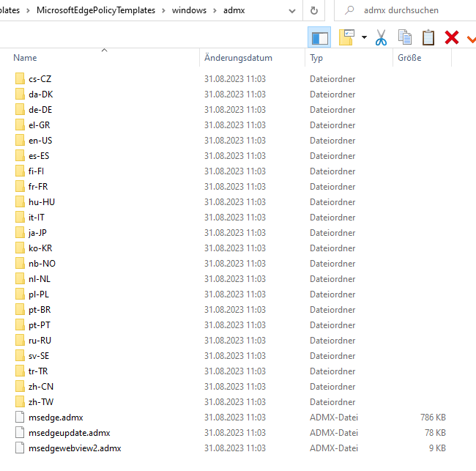
Task: Select the pl-PL folder icon
Action: [x=20, y=294]
